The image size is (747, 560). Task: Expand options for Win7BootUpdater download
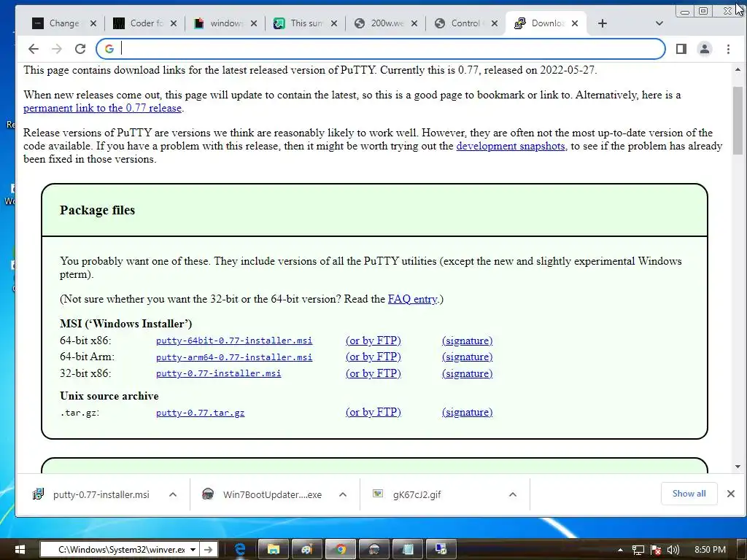[x=343, y=494]
